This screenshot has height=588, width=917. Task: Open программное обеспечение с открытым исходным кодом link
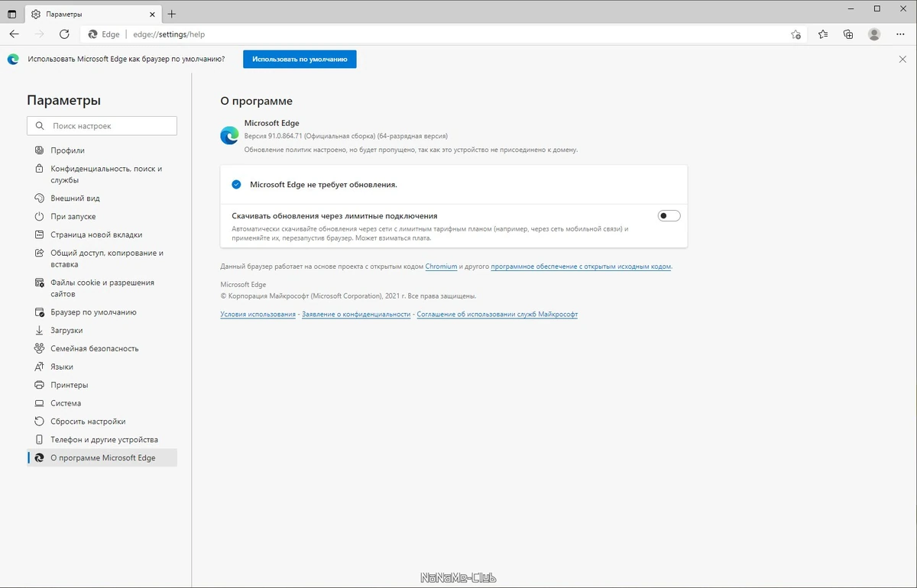[x=581, y=267]
